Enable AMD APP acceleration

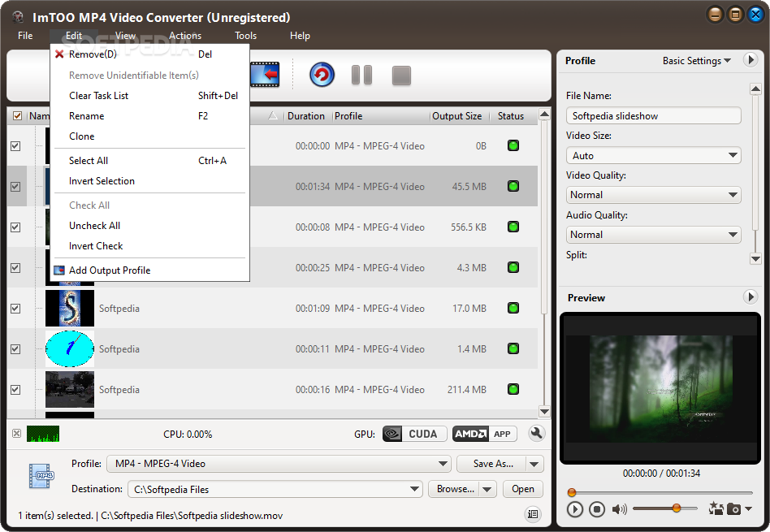tap(484, 434)
